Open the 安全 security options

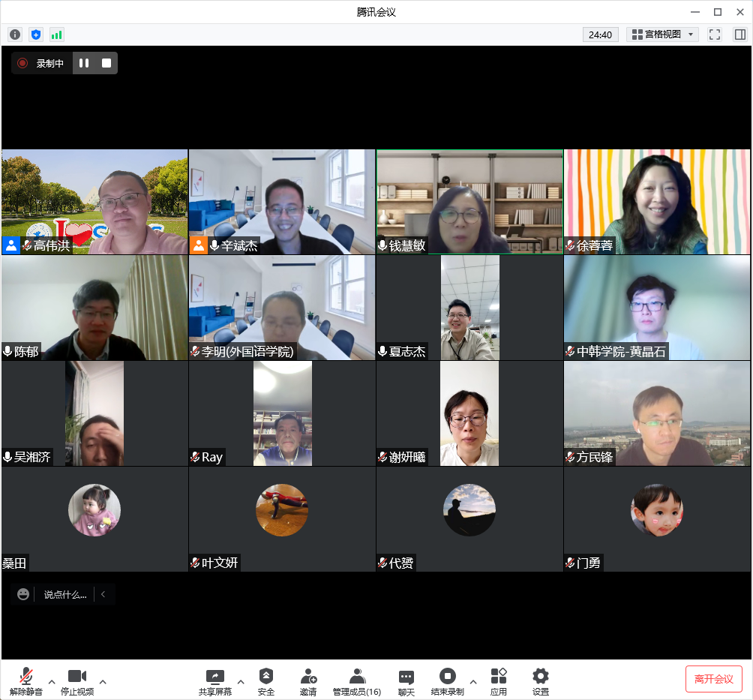pos(266,680)
